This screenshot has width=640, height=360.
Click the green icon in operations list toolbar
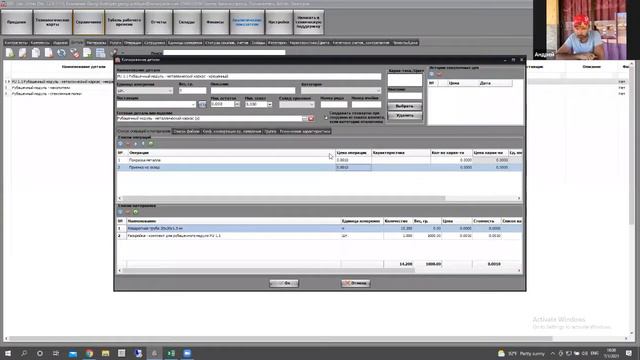coord(151,144)
